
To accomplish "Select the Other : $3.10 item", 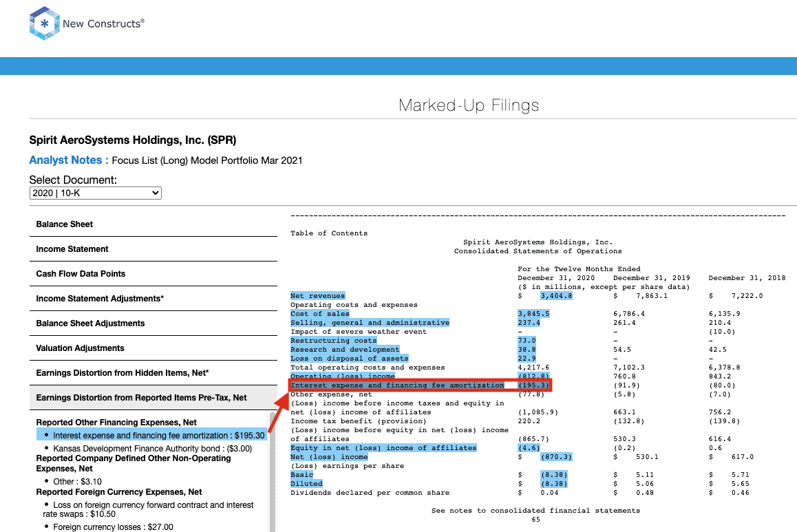I will [77, 482].
